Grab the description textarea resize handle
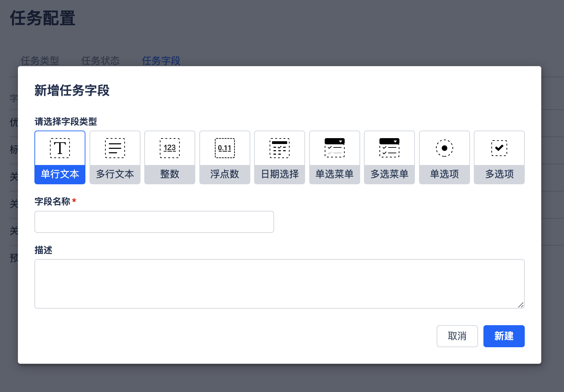564x392 pixels. [x=521, y=305]
